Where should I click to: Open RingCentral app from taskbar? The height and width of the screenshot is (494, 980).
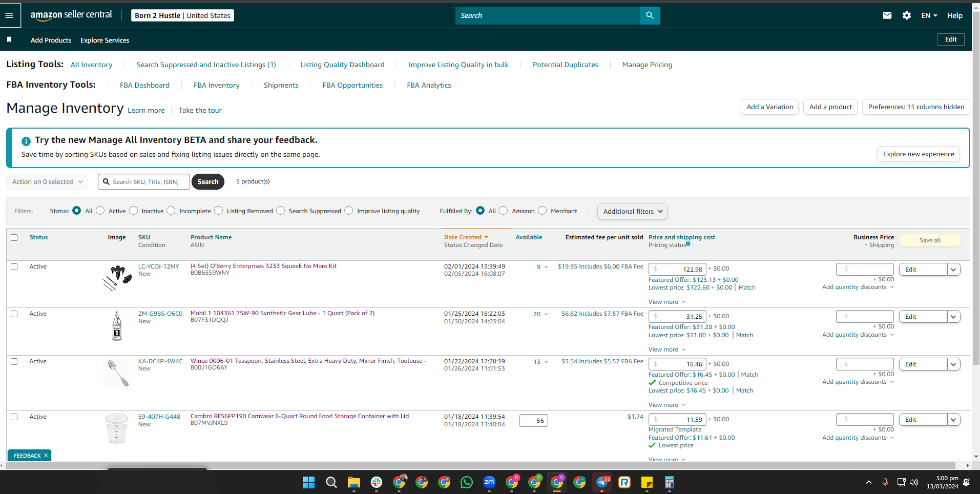pyautogui.click(x=624, y=482)
